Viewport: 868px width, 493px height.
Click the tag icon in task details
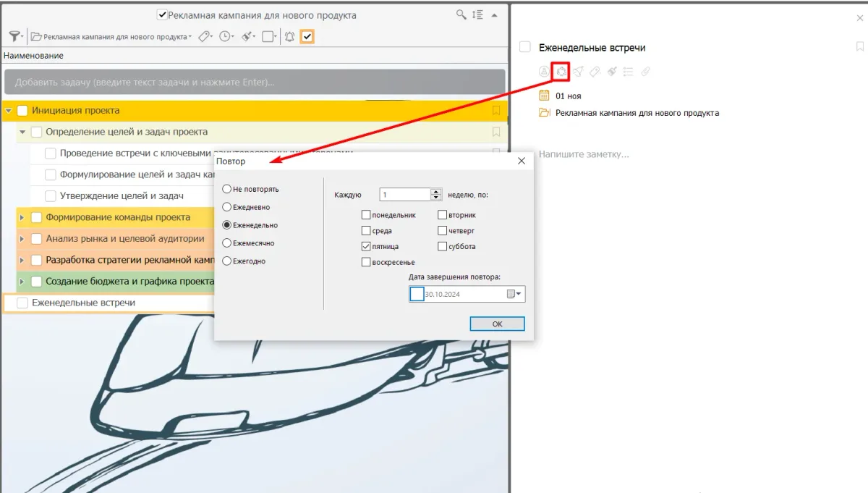(595, 71)
